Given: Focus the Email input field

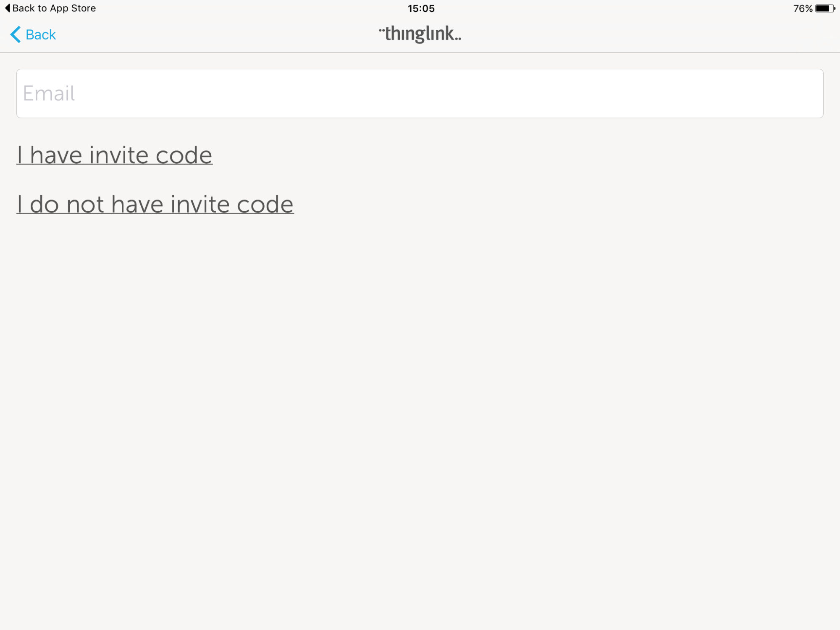Looking at the screenshot, I should click(420, 93).
